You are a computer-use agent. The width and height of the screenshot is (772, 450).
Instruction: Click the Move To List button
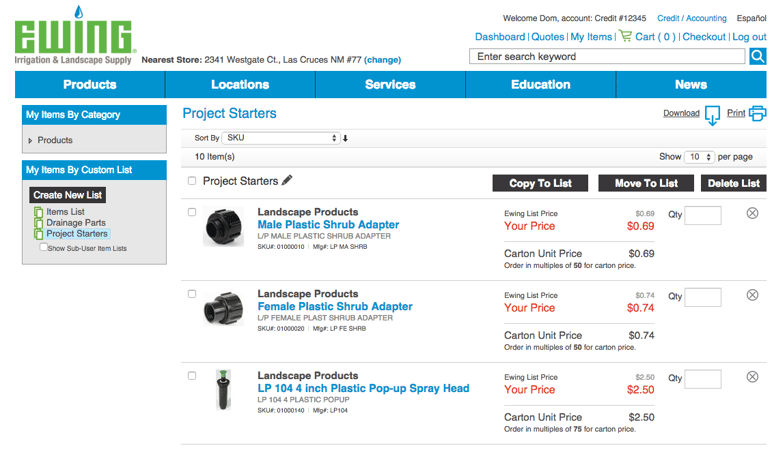646,183
